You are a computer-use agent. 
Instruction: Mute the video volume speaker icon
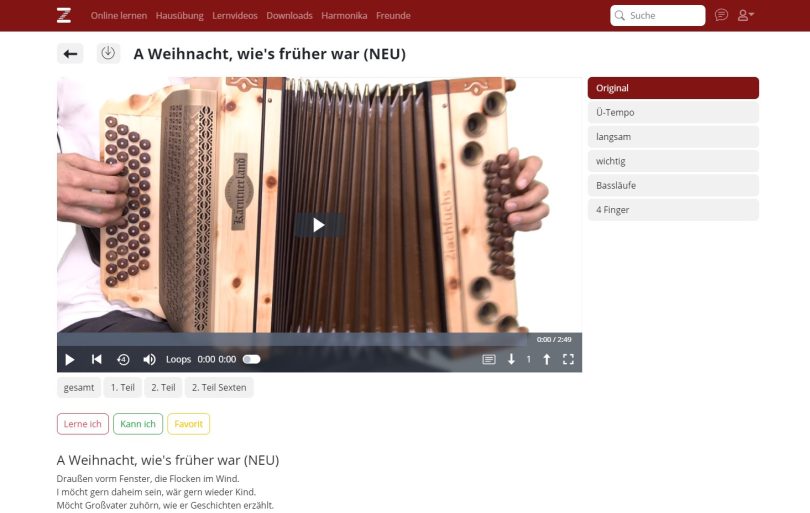click(x=149, y=360)
